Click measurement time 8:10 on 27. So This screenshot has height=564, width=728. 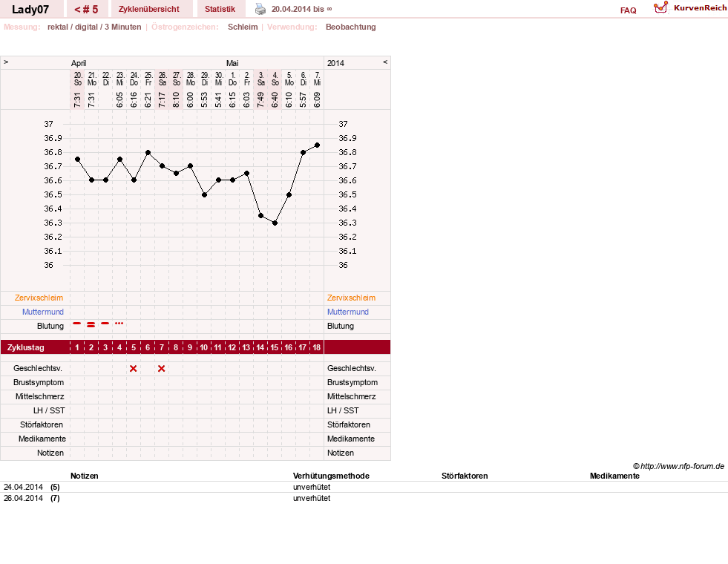tap(176, 99)
